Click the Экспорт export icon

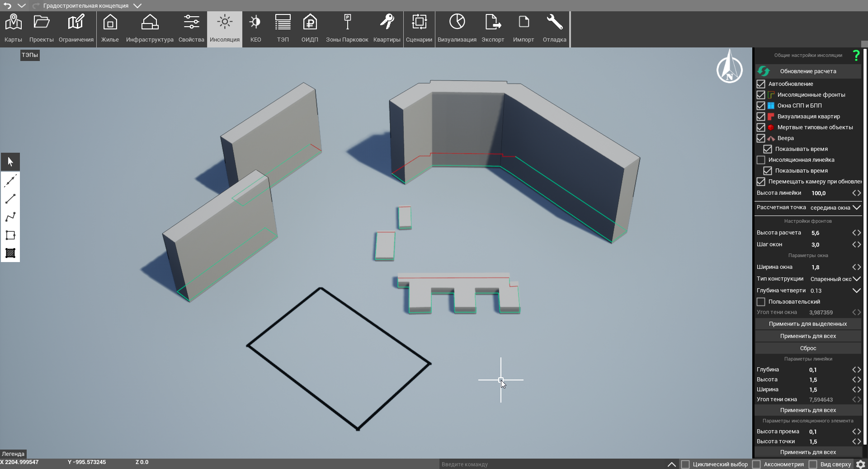(x=493, y=28)
